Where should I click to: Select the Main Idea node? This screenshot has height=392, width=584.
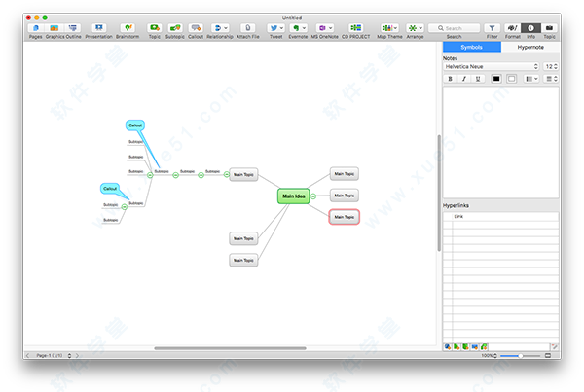294,196
